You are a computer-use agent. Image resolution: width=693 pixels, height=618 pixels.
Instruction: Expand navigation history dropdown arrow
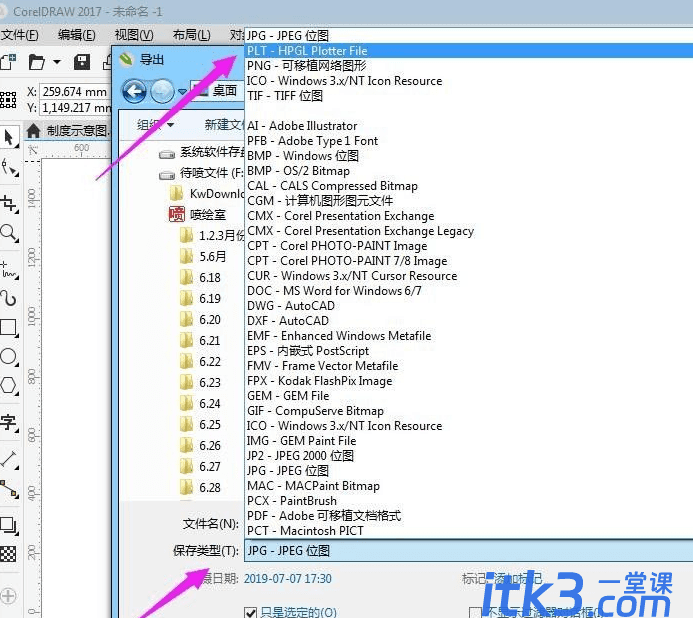[183, 92]
